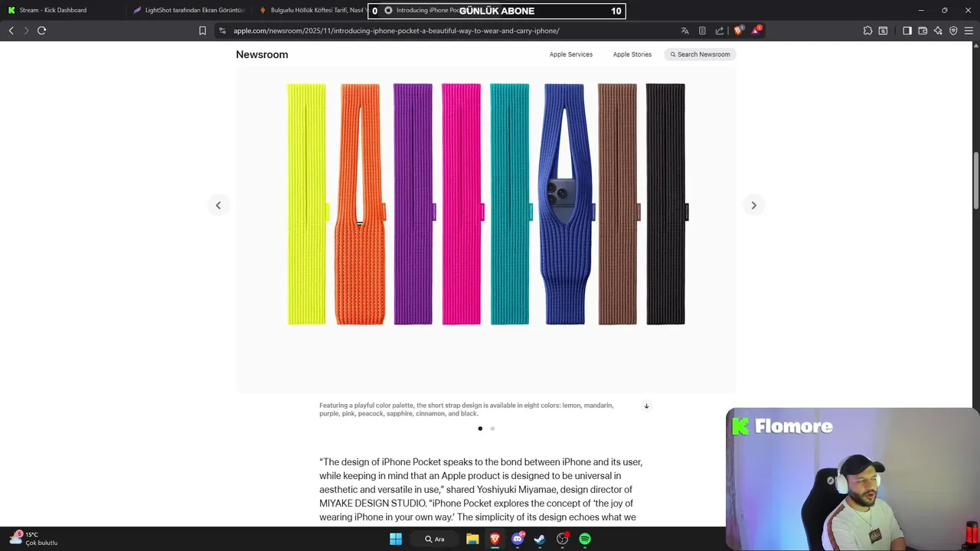This screenshot has width=980, height=551.
Task: Select the first gallery pagination dot
Action: click(480, 429)
